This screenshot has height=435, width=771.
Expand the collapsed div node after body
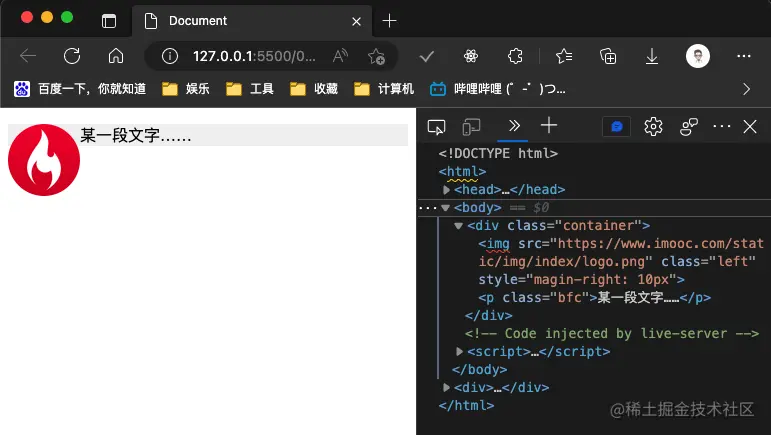coord(446,387)
